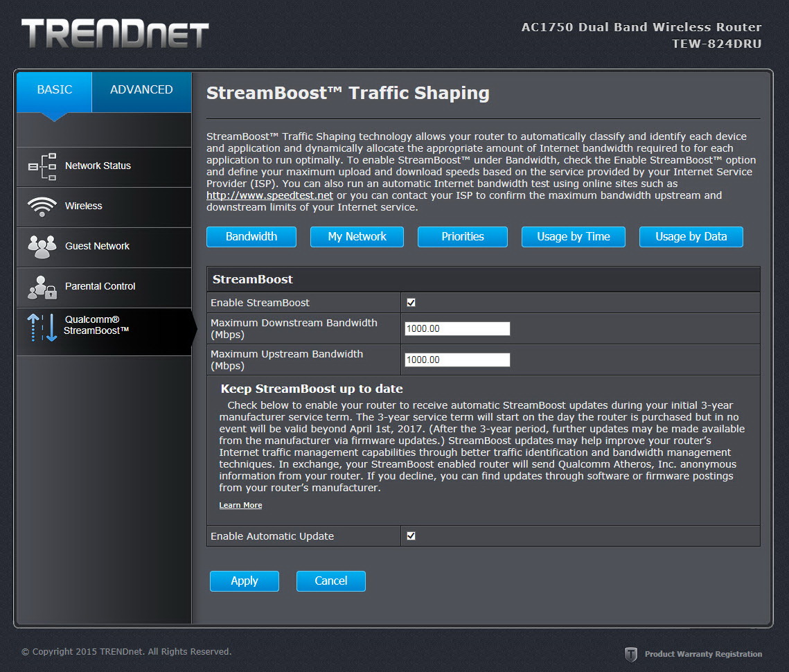Click the Network Status sidebar icon
Viewport: 789px width, 672px height.
(42, 167)
